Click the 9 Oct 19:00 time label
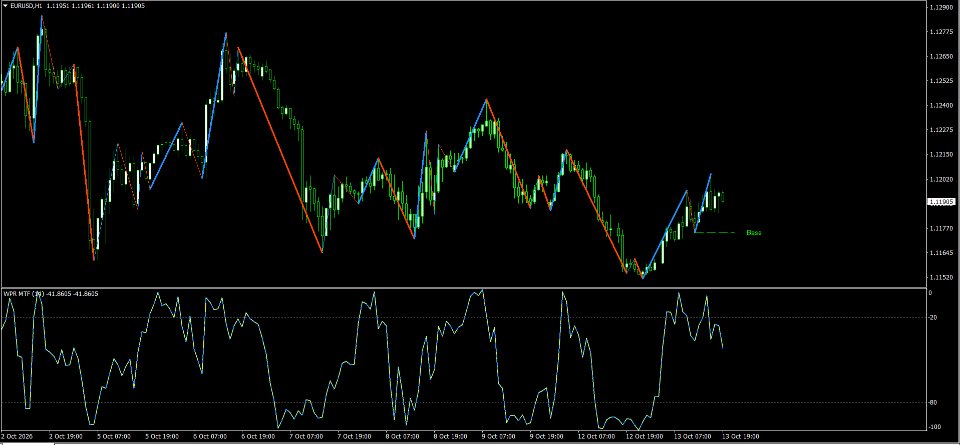Viewport: 960px width, 445px height. click(545, 436)
